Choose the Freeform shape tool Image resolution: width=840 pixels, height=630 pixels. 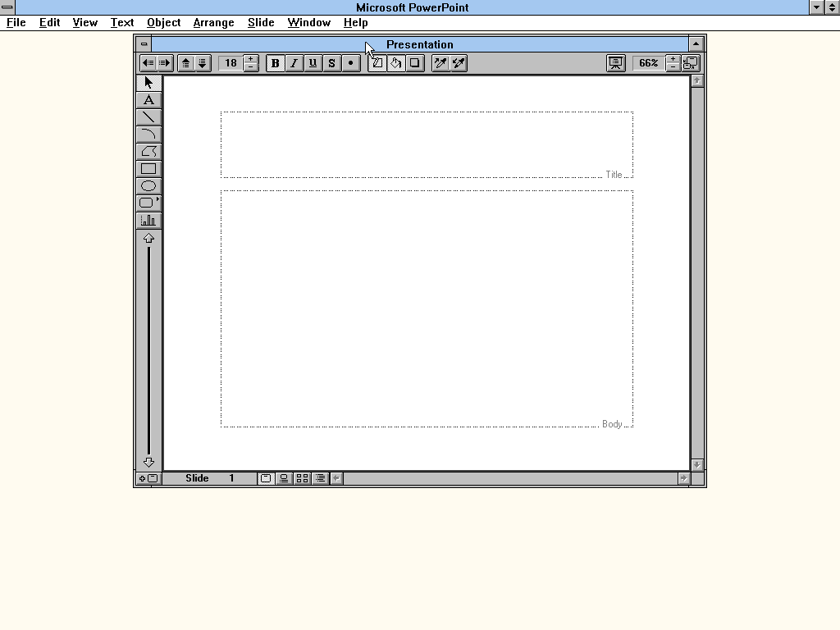(x=148, y=151)
